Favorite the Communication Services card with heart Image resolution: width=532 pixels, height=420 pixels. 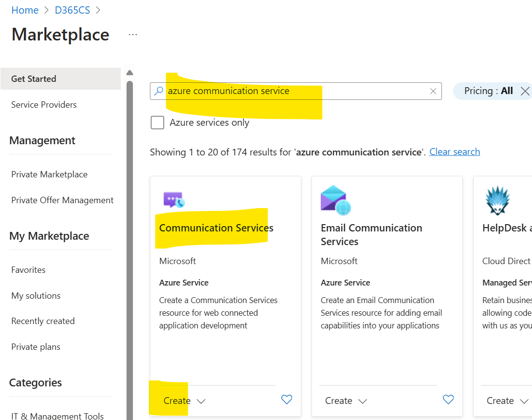pyautogui.click(x=287, y=400)
